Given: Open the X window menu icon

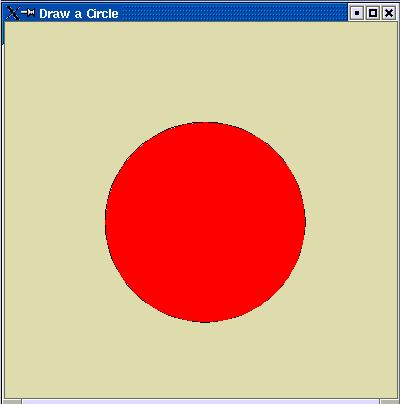Looking at the screenshot, I should point(13,13).
